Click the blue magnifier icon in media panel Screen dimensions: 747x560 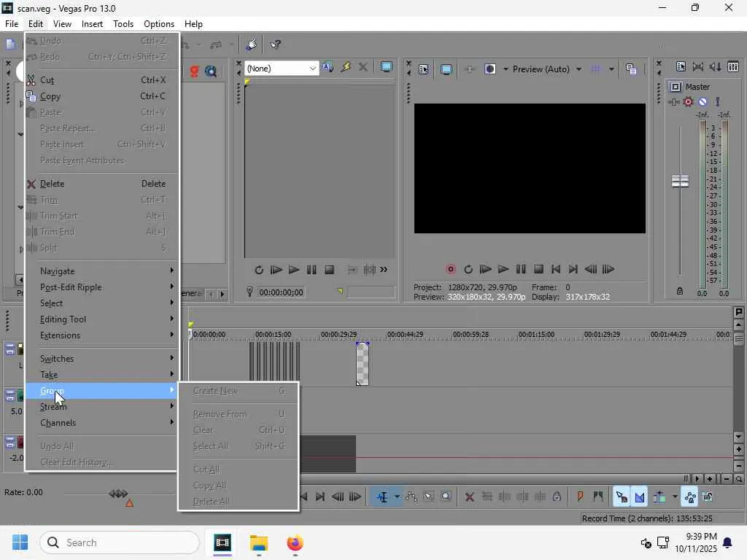click(x=211, y=71)
